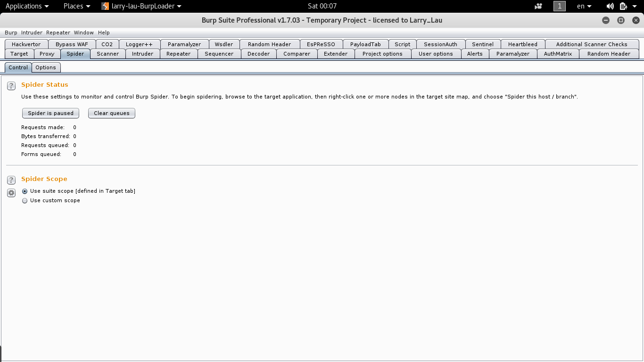Switch to the Proxy tab
The height and width of the screenshot is (362, 644).
click(x=47, y=54)
